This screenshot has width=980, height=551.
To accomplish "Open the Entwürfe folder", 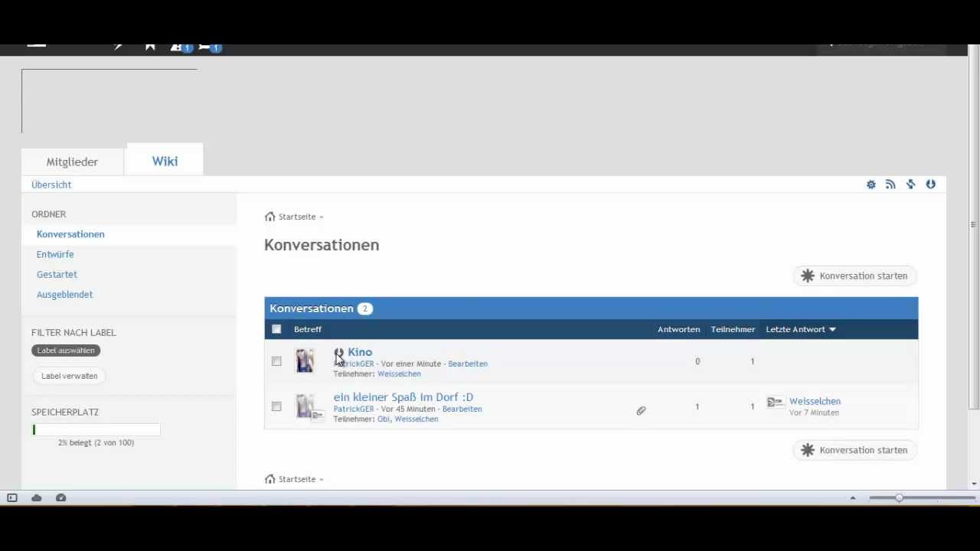I will pyautogui.click(x=55, y=254).
